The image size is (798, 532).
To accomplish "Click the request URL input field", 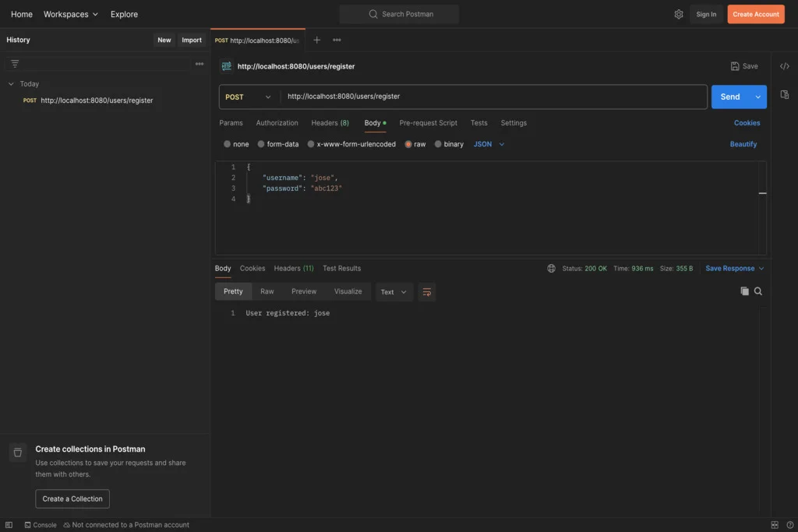I will pos(491,97).
